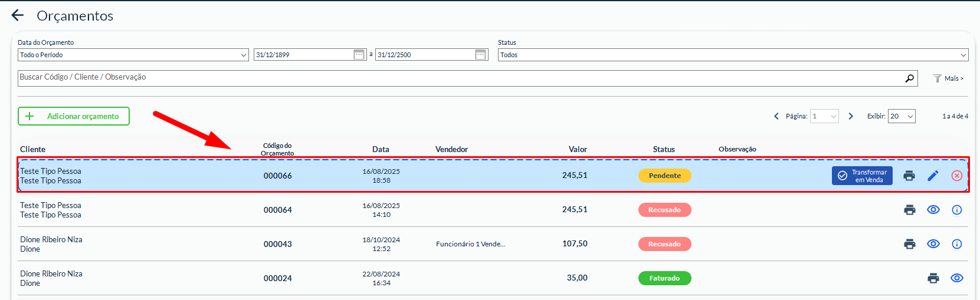
Task: View orçamento 000043 with eye icon
Action: (933, 244)
